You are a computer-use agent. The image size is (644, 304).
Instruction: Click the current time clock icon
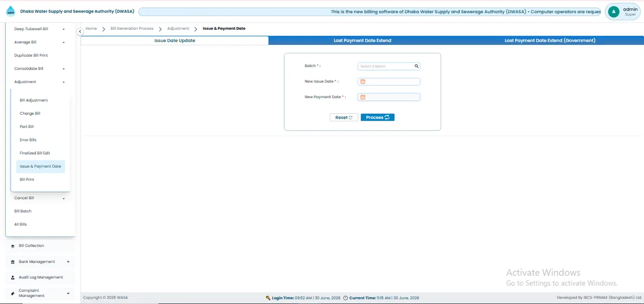click(x=345, y=298)
